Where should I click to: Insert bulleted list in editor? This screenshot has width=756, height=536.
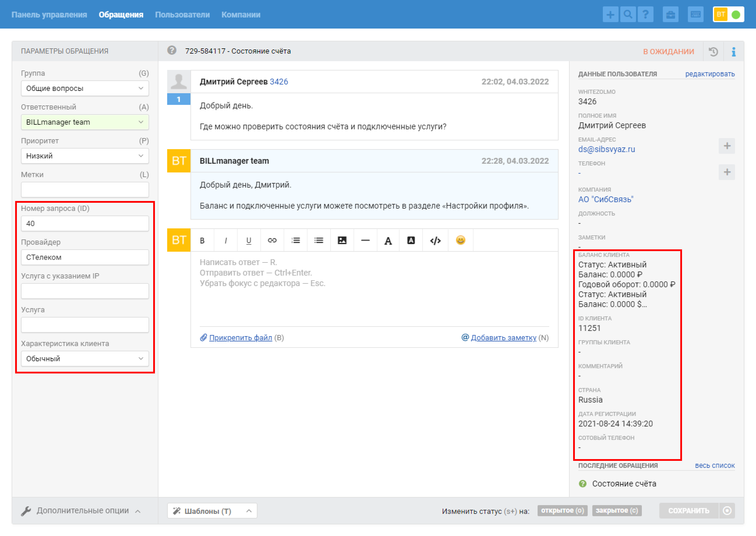click(x=318, y=240)
